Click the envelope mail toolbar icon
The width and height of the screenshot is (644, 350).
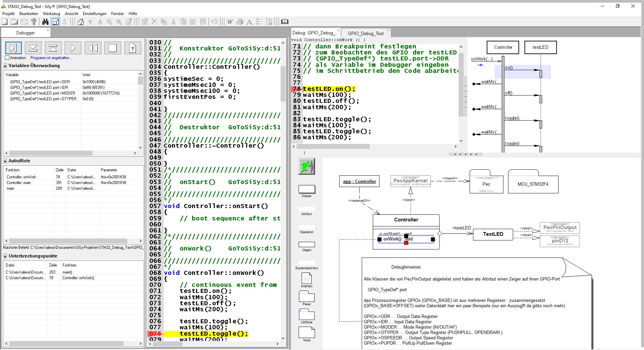24,22
